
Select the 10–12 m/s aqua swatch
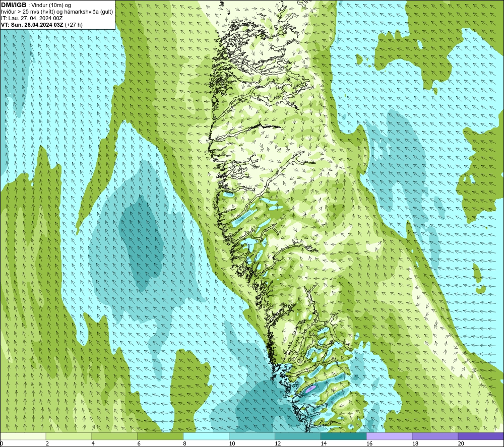pyautogui.click(x=252, y=436)
